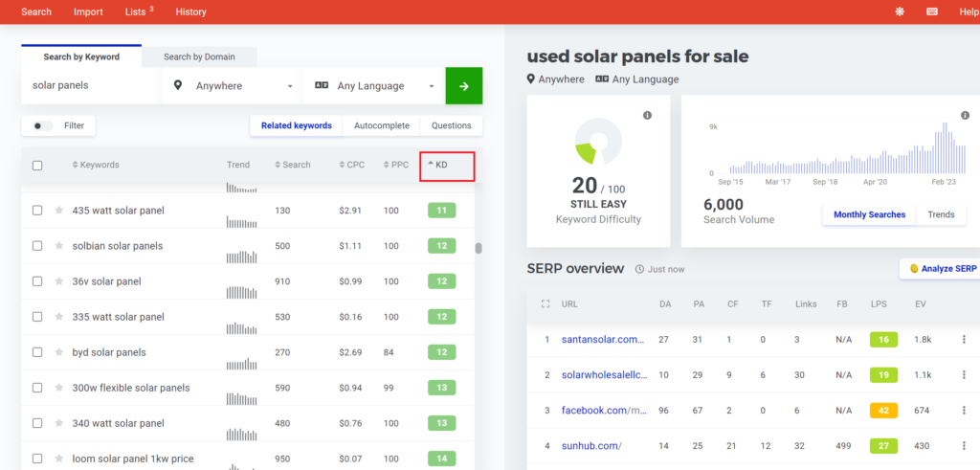Select the Related keywords tab
Image resolution: width=980 pixels, height=470 pixels.
point(297,125)
